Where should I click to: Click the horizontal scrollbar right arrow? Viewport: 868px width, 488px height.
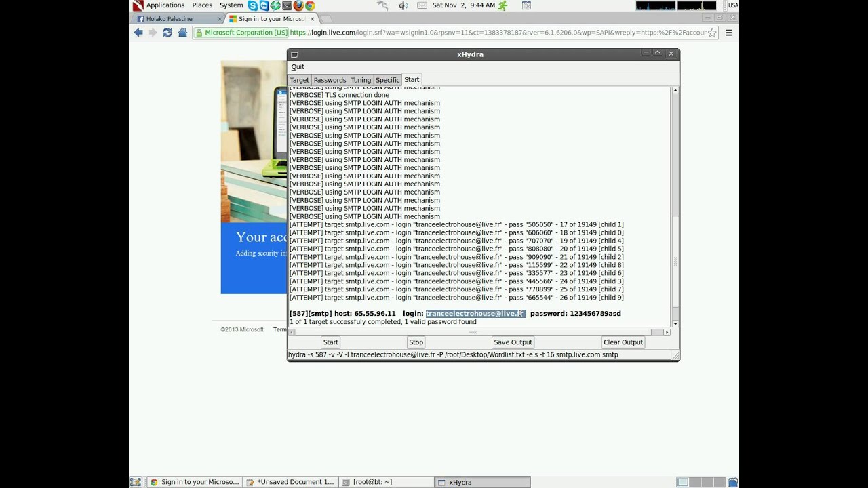(667, 332)
